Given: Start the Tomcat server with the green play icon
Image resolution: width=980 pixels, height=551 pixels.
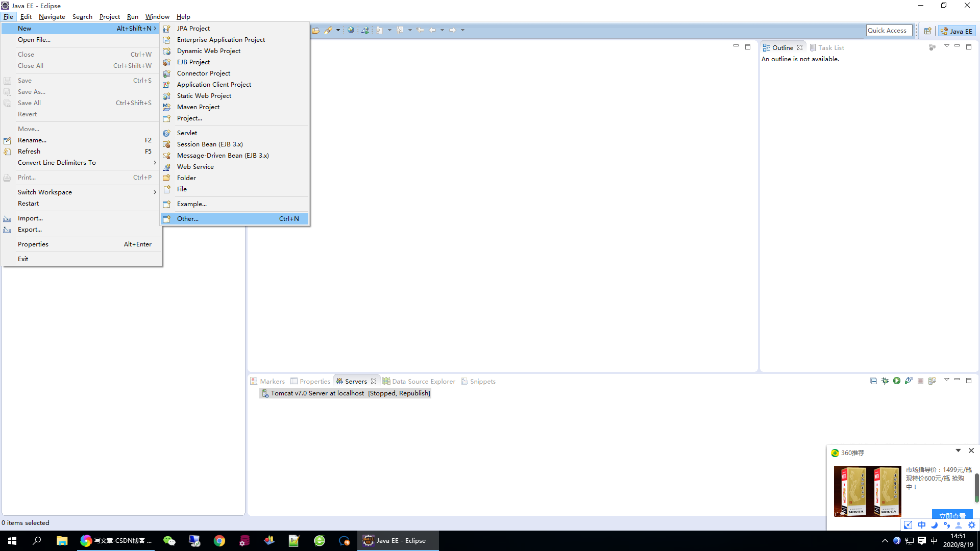Looking at the screenshot, I should [897, 381].
